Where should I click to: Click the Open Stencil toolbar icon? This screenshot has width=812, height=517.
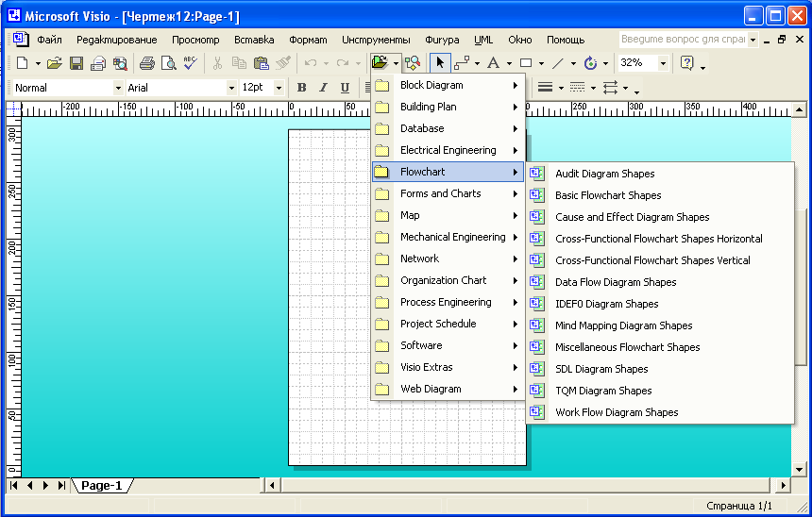click(380, 63)
